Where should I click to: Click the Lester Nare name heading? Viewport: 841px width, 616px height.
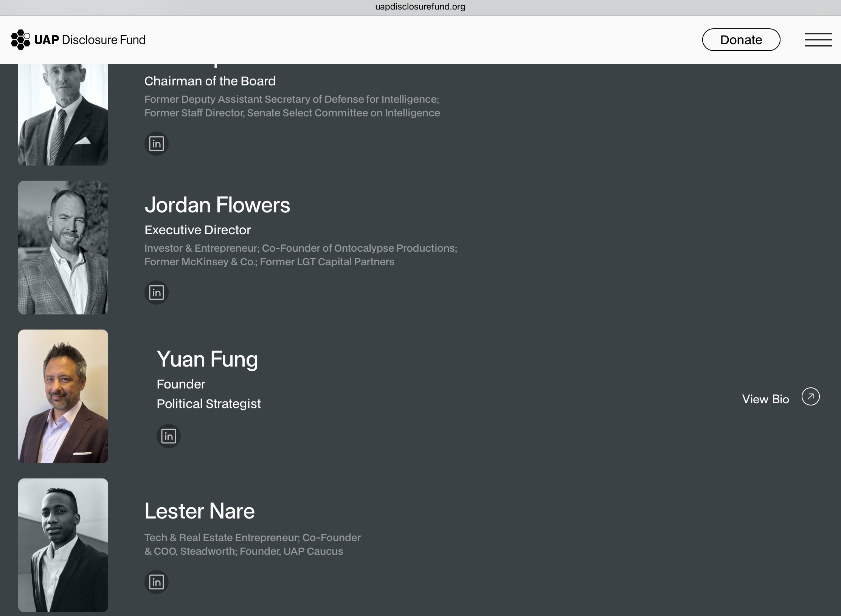(199, 511)
